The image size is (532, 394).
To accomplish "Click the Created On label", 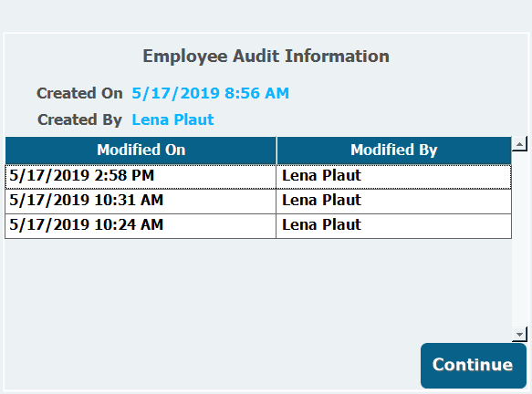I will [79, 93].
